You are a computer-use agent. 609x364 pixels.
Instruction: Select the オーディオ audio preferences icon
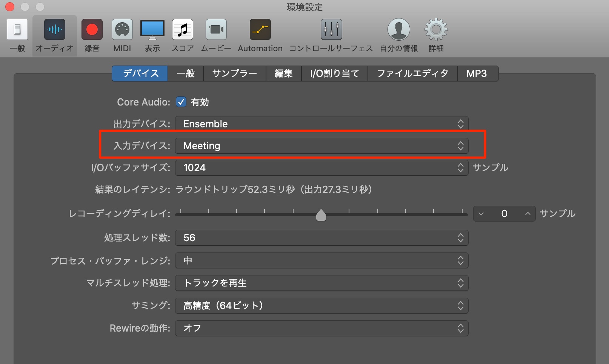coord(55,36)
